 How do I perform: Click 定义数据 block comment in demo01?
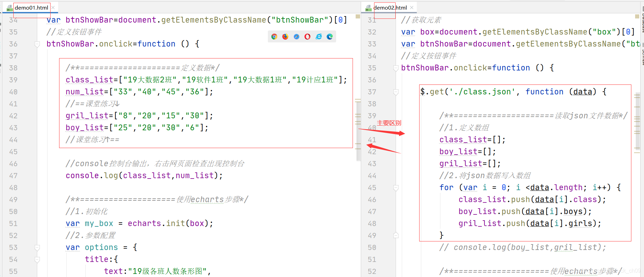pos(143,68)
